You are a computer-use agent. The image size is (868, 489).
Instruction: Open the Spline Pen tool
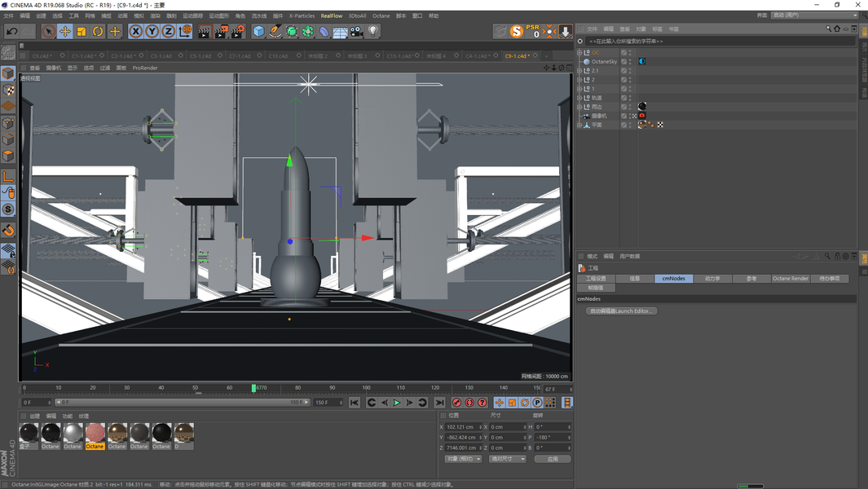tap(275, 32)
